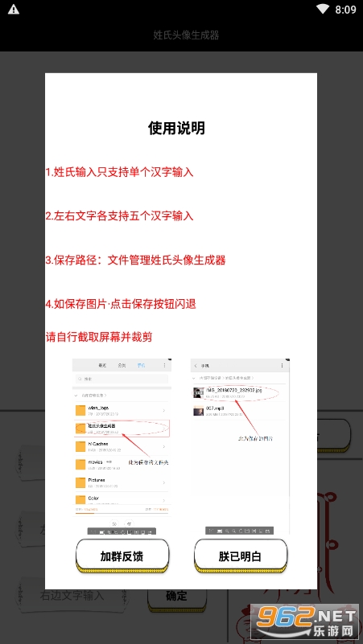The height and width of the screenshot is (644, 363).
Task: Click the Pictures folder icon
Action: pos(81,482)
